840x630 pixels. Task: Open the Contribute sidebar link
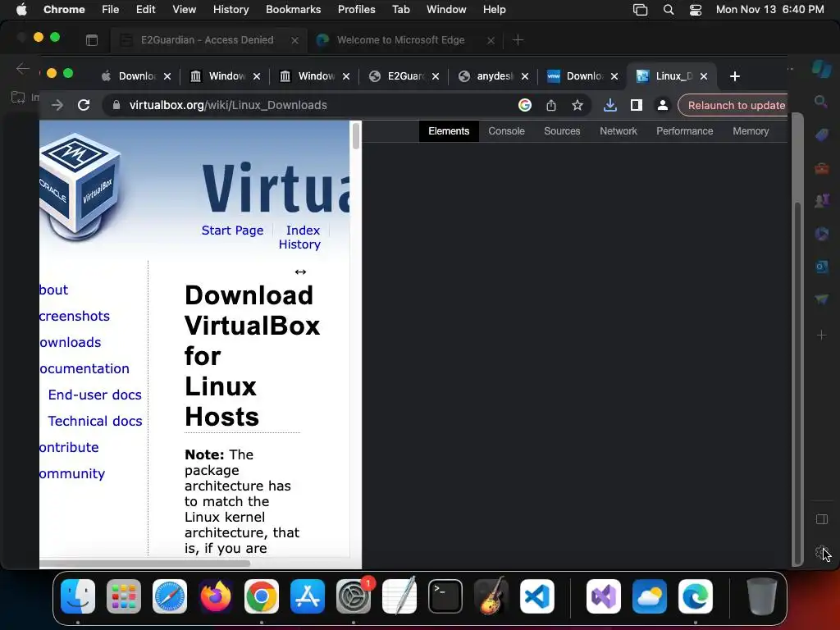click(x=69, y=447)
